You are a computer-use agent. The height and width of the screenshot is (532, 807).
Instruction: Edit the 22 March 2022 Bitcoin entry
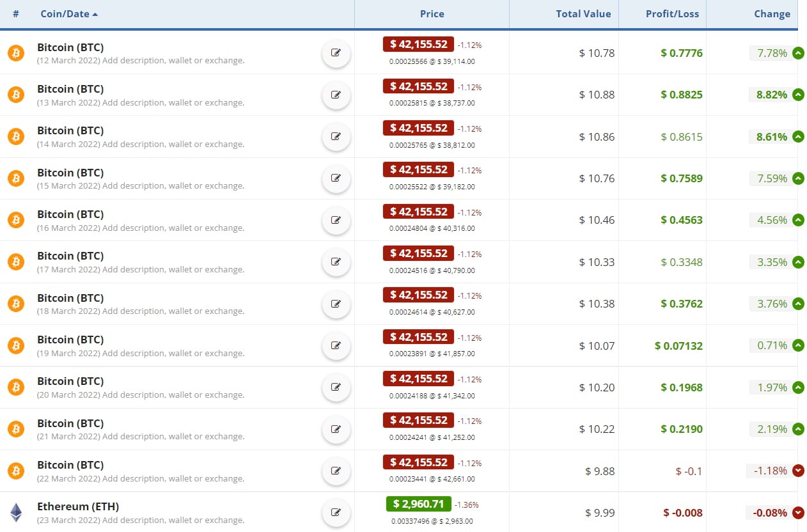336,471
